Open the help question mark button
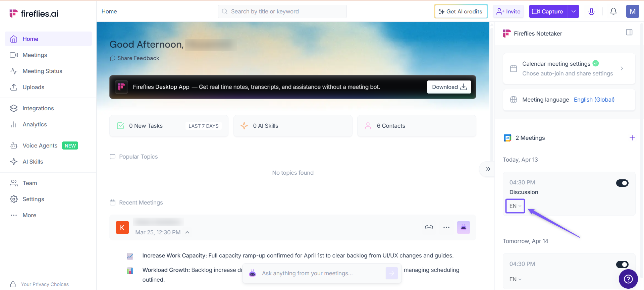The height and width of the screenshot is (290, 644). pyautogui.click(x=628, y=279)
